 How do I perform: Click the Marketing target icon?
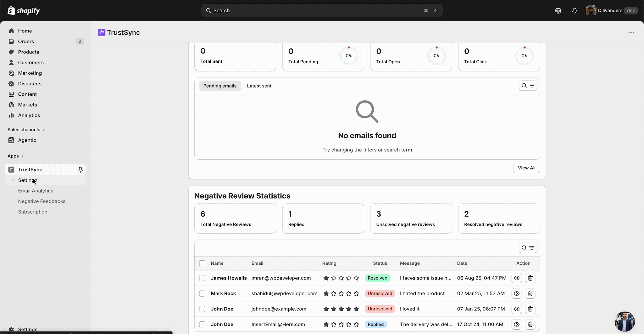(11, 73)
